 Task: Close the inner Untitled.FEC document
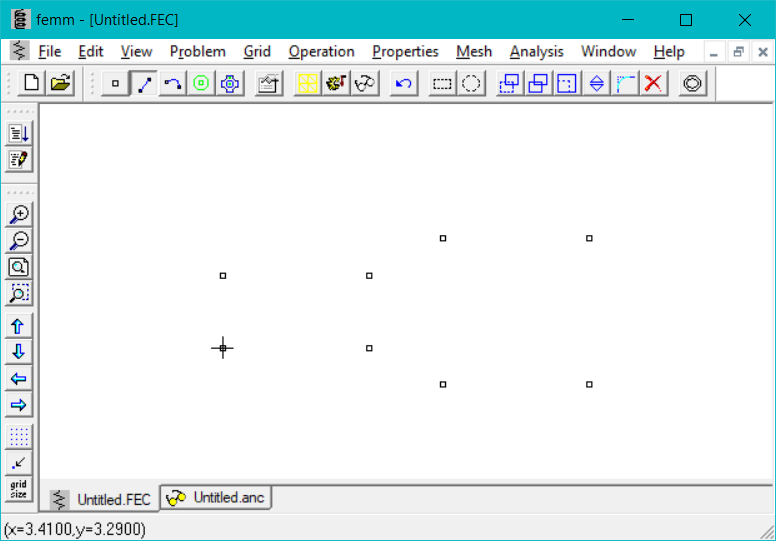[763, 52]
